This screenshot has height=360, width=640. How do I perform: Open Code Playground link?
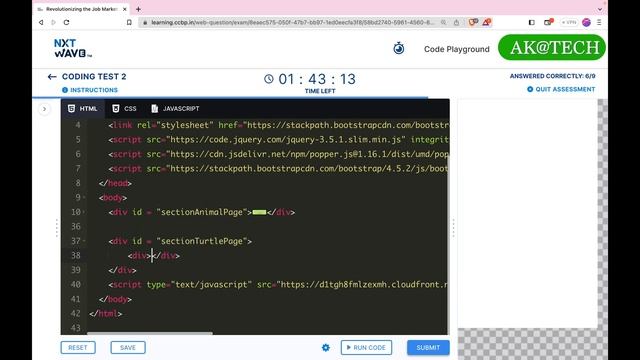coord(456,49)
